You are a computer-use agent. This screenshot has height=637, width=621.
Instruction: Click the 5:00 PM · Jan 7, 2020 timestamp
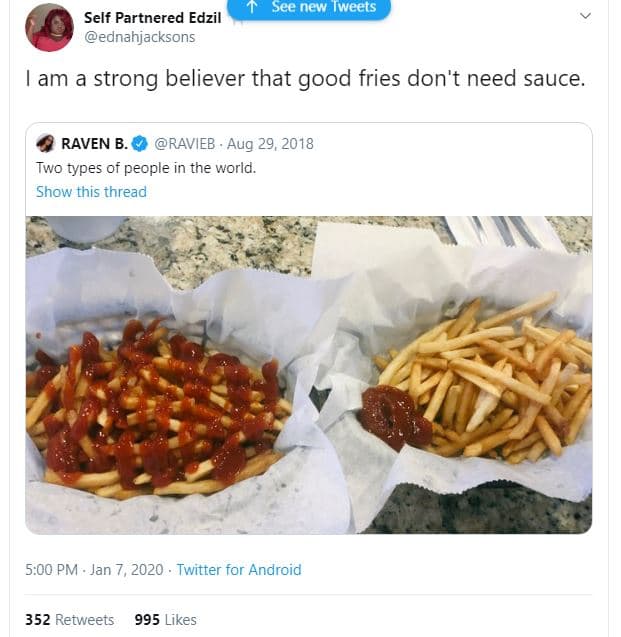(94, 570)
